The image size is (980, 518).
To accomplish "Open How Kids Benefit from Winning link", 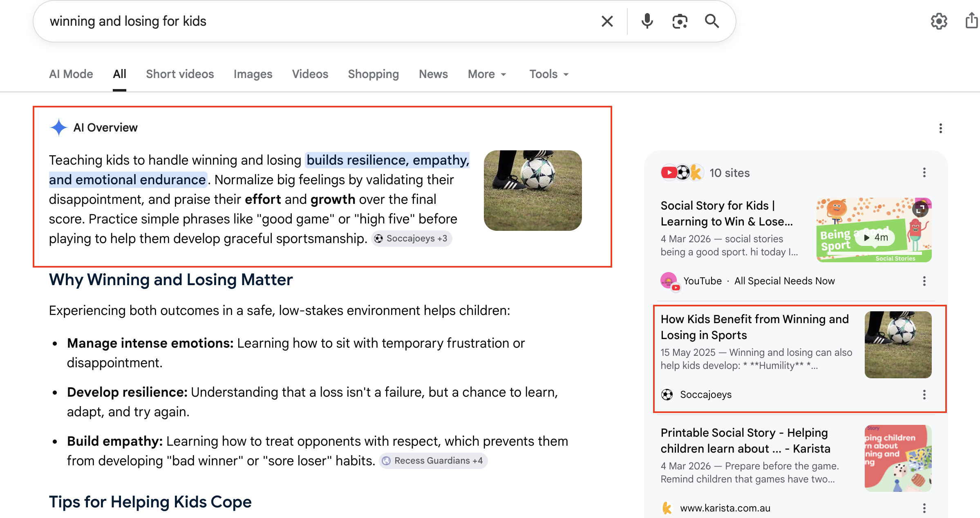I will pyautogui.click(x=754, y=327).
